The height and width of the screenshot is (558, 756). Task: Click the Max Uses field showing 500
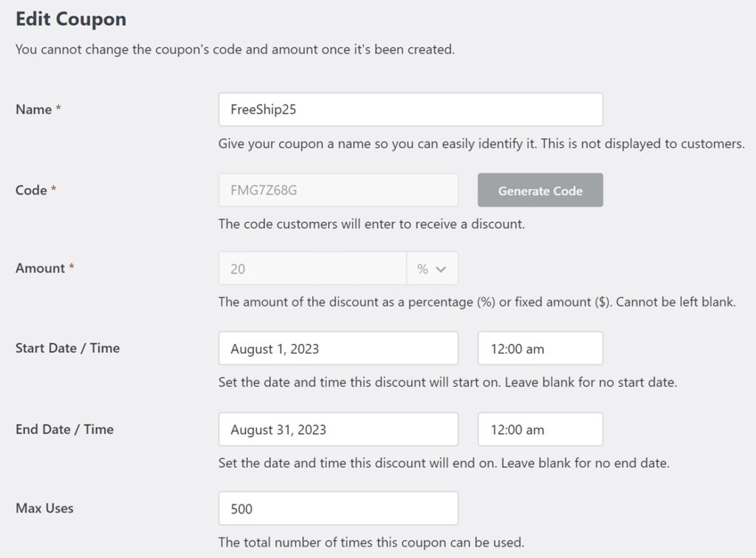click(x=338, y=508)
